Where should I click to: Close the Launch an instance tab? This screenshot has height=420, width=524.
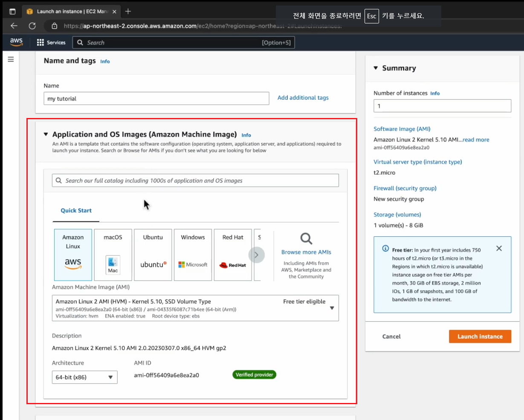pos(114,12)
